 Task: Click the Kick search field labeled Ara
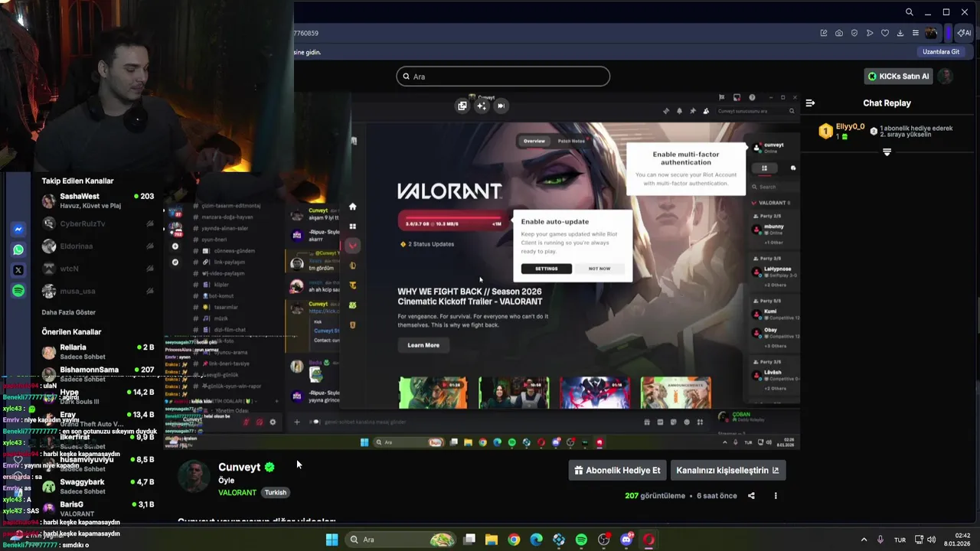[503, 77]
